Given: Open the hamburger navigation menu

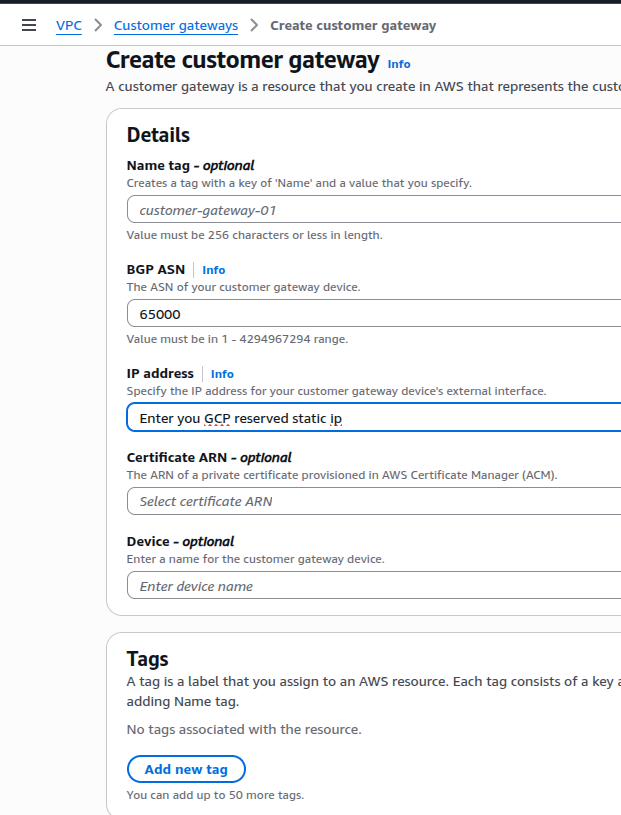Looking at the screenshot, I should [29, 25].
